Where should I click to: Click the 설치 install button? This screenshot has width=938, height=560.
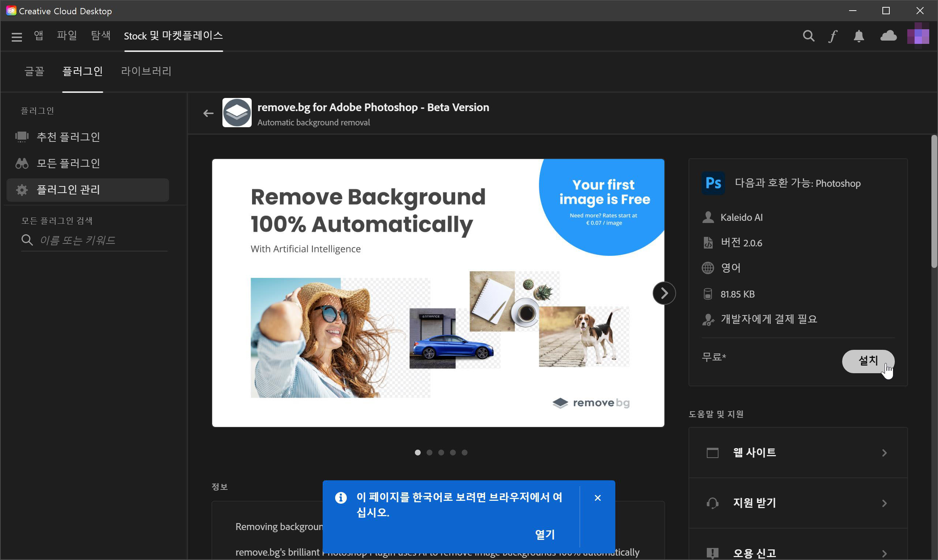[868, 361]
